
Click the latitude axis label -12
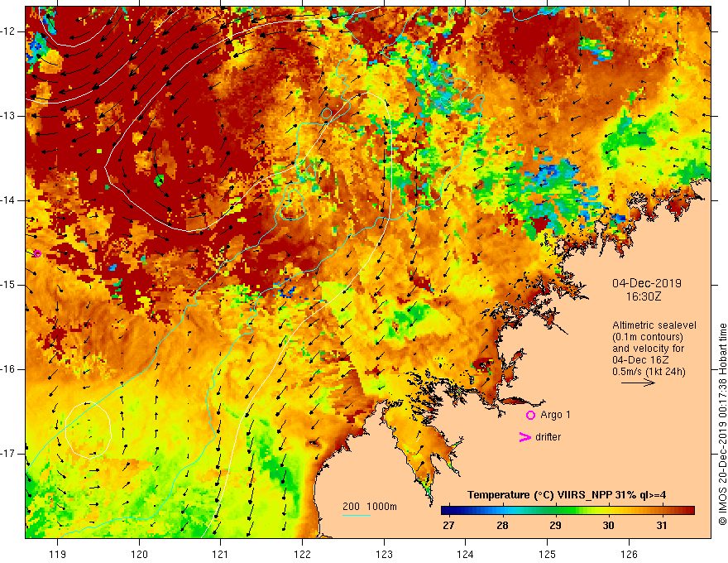point(9,31)
